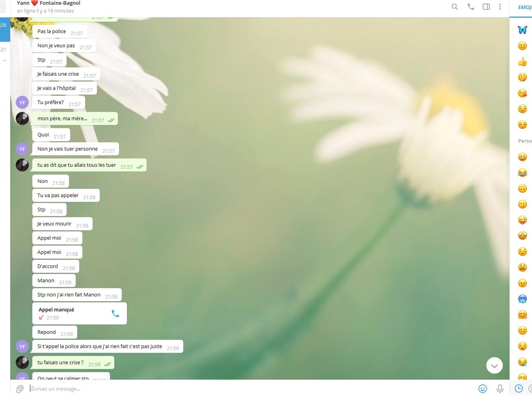Screen dimensions: 532x395
Task: Select the 'Stp' message sent at 21:57
Action: tap(49, 60)
